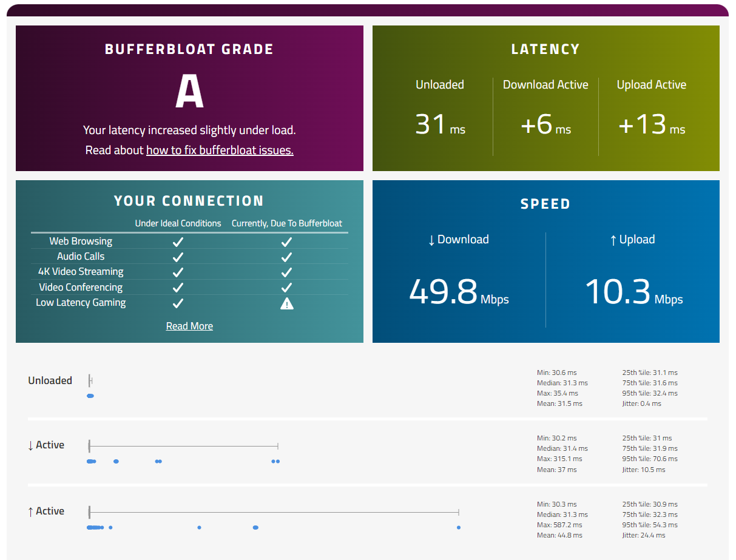Click the Mean: 44.8 ms statistic
The width and height of the screenshot is (736, 560).
[x=559, y=535]
